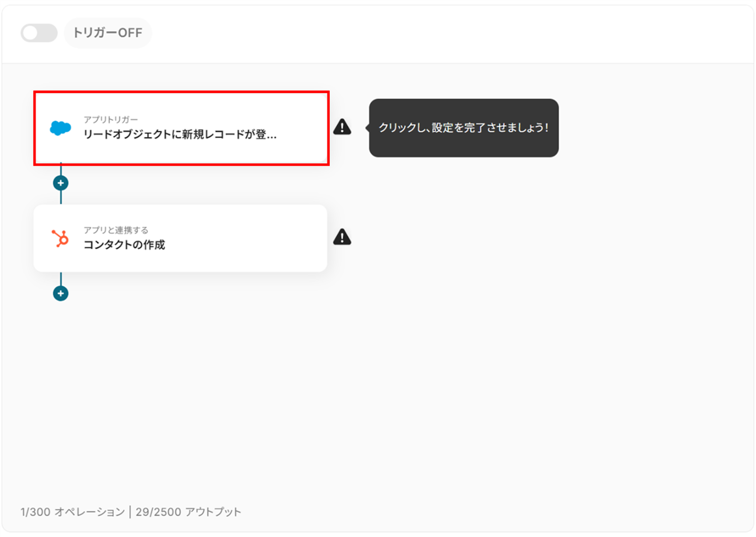Click the リードオブジェクトに新規レコードが登… title text

click(180, 135)
